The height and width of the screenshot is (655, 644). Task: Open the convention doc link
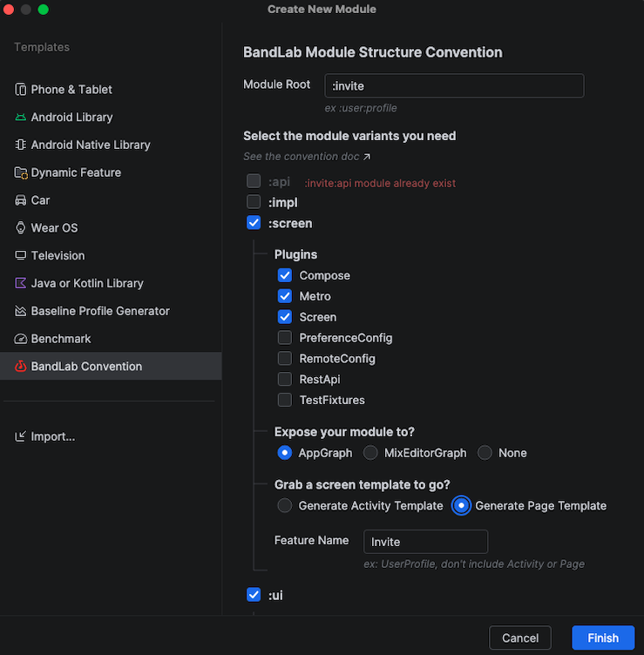(x=307, y=157)
